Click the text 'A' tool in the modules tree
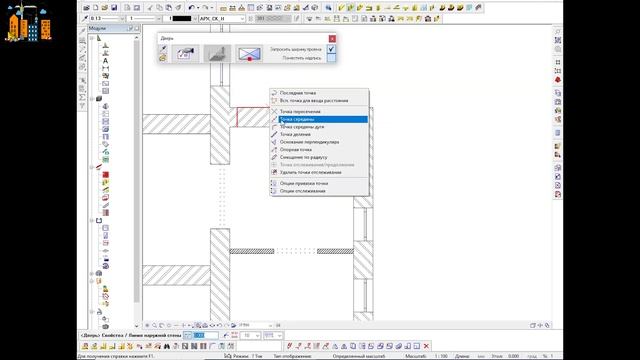 pyautogui.click(x=105, y=61)
